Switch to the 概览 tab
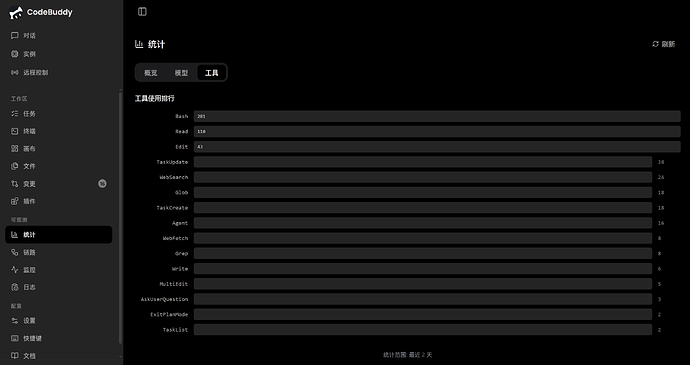Screen dimensions: 690x365 coord(150,73)
